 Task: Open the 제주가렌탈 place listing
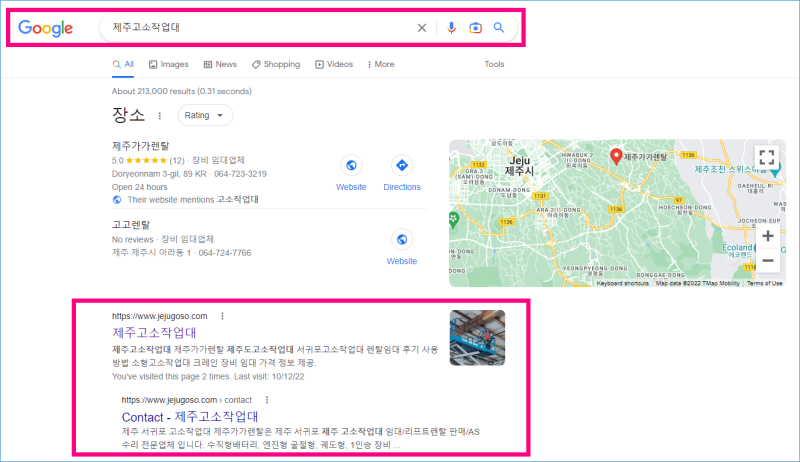point(140,146)
